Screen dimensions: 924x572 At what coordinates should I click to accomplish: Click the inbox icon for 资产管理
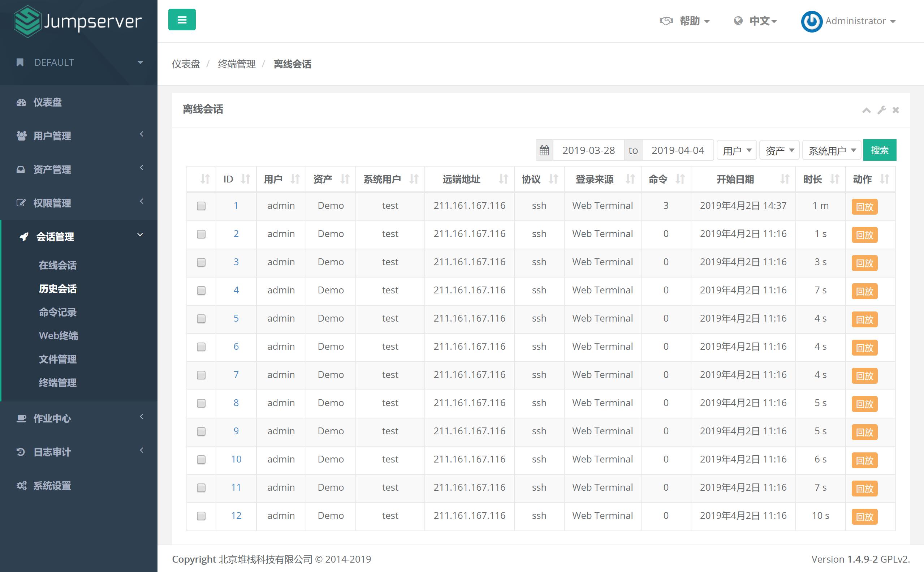21,169
